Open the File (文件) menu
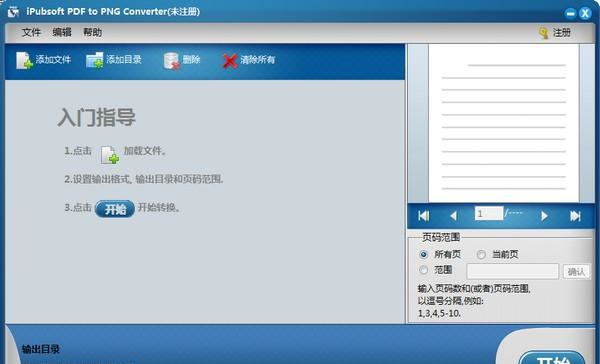 click(x=31, y=32)
